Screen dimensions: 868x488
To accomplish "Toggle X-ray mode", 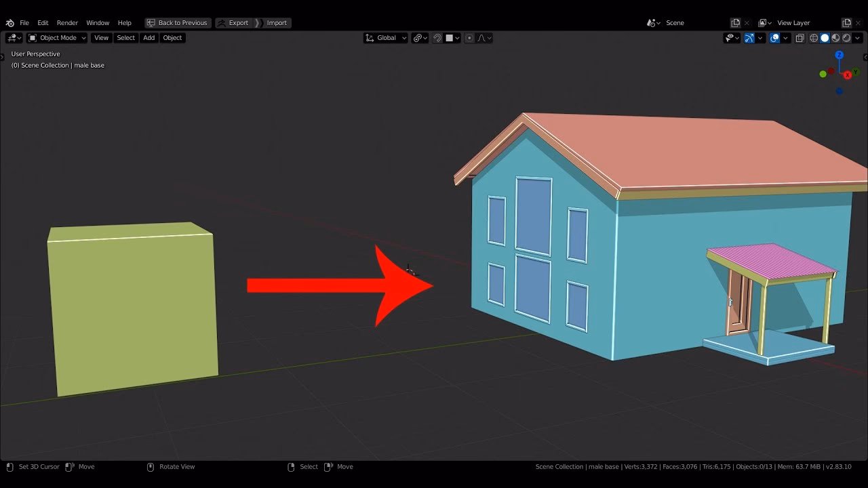I will click(x=800, y=38).
